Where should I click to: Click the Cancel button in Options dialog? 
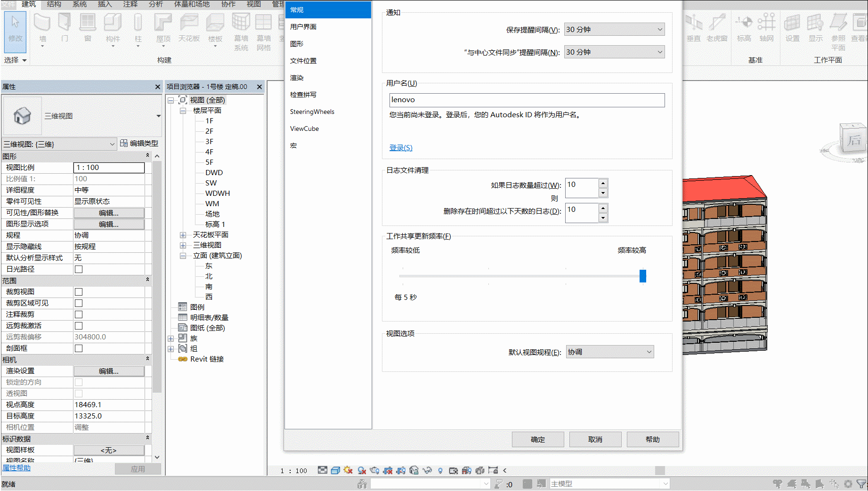595,439
